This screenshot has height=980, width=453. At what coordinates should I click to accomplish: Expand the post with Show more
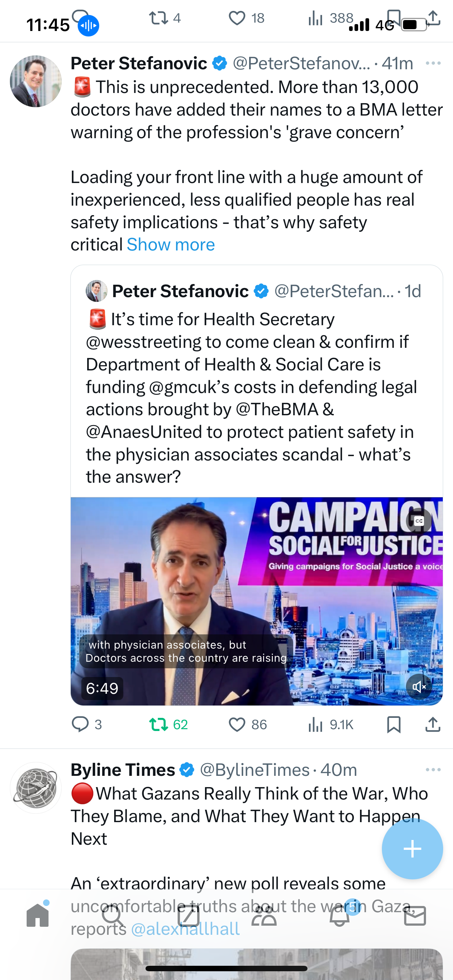(171, 245)
